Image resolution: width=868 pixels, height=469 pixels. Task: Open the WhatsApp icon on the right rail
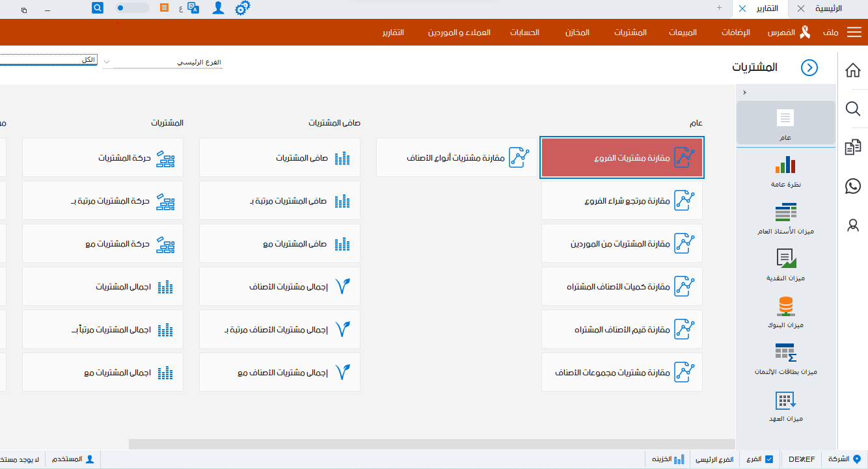(x=852, y=187)
